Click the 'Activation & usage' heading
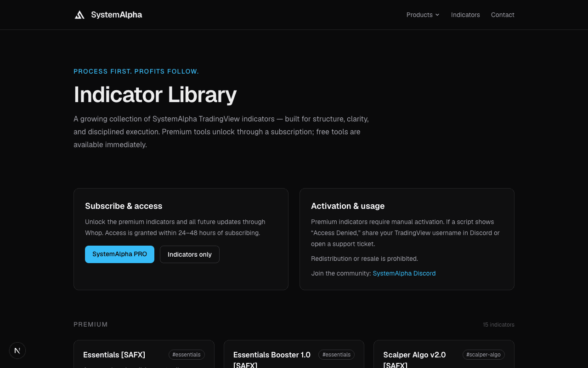The height and width of the screenshot is (368, 588). point(348,206)
